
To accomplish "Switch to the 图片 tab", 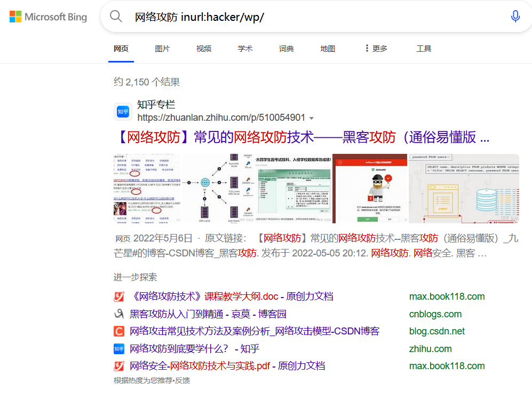I will tap(162, 49).
